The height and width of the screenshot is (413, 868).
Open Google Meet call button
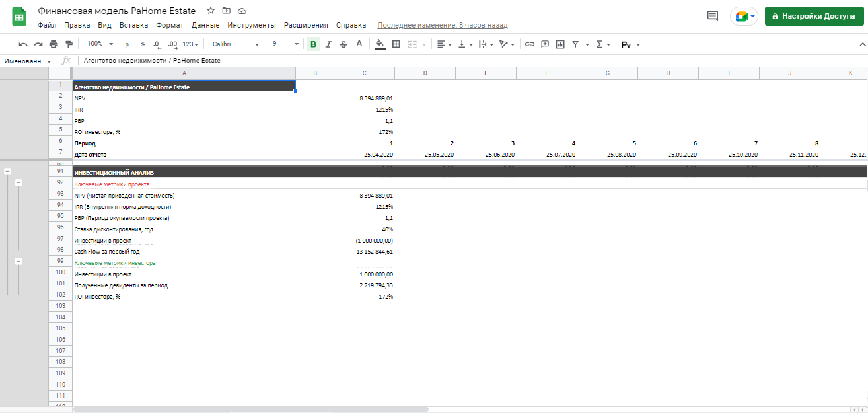pyautogui.click(x=744, y=16)
